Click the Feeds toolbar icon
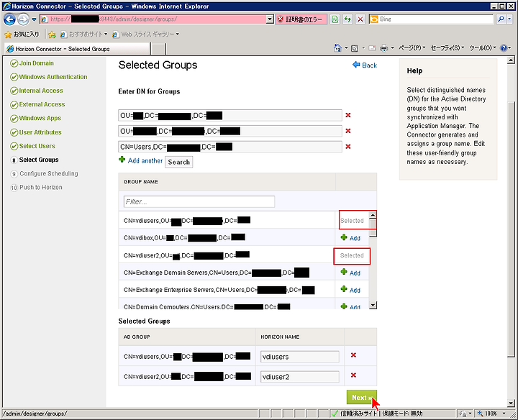Screen dimensions: 518x420 [355, 48]
